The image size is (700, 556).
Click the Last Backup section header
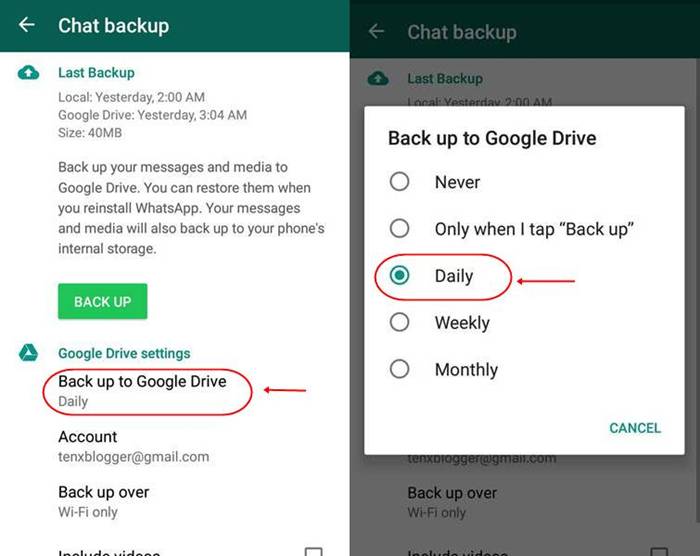[96, 73]
